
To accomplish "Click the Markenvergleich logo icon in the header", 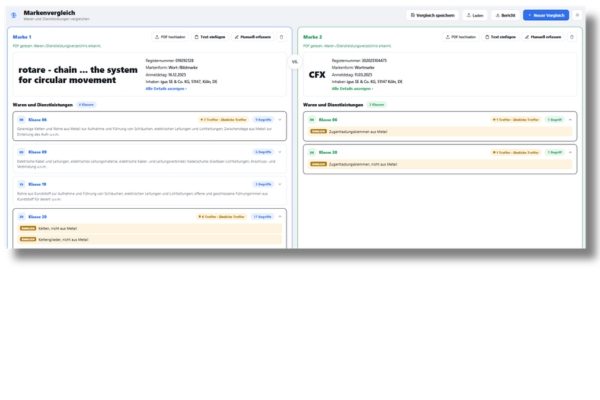I will click(x=14, y=15).
